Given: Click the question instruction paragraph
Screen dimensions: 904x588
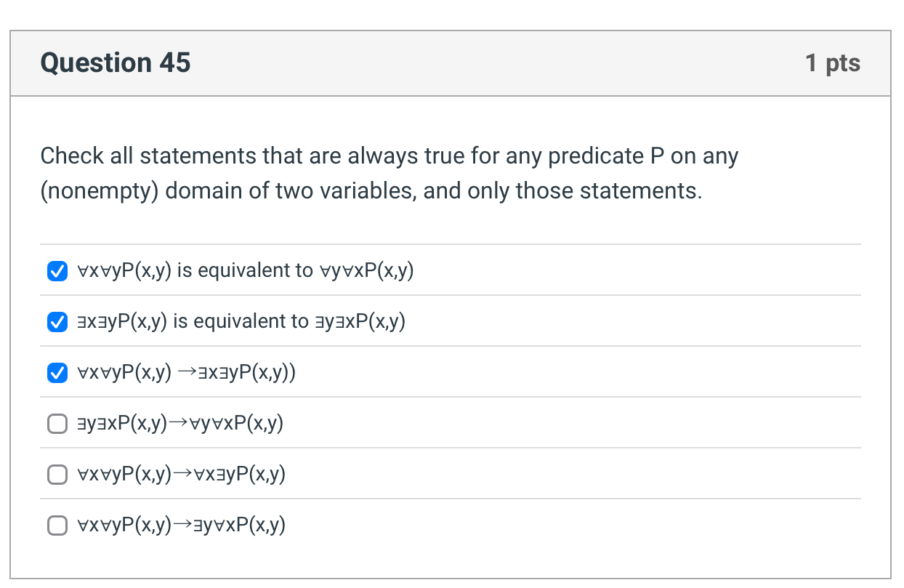Looking at the screenshot, I should click(x=389, y=173).
